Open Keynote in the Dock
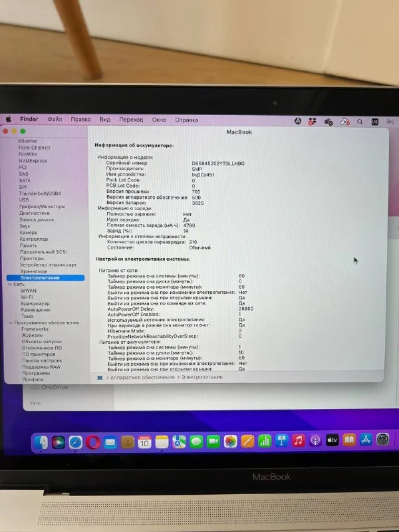This screenshot has width=399, height=532. 281,441
